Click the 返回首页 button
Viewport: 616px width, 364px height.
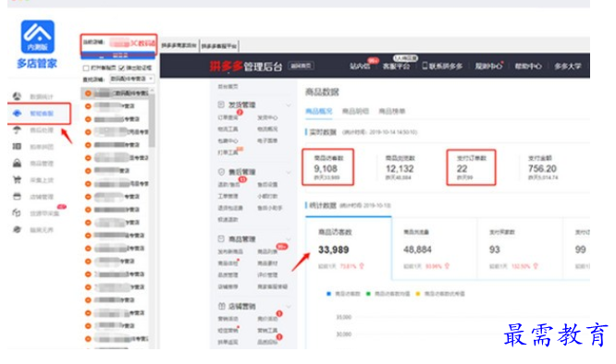(301, 66)
